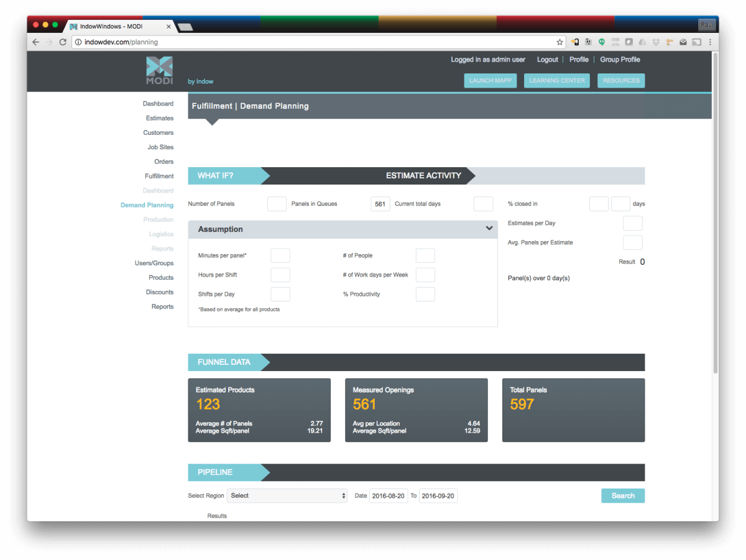746x560 pixels.
Task: Open the Inbox extension icon
Action: pos(683,42)
